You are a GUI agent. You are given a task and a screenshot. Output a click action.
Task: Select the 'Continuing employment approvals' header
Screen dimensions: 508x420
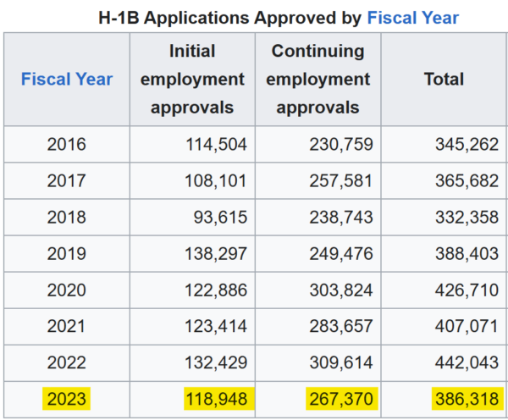pyautogui.click(x=317, y=79)
